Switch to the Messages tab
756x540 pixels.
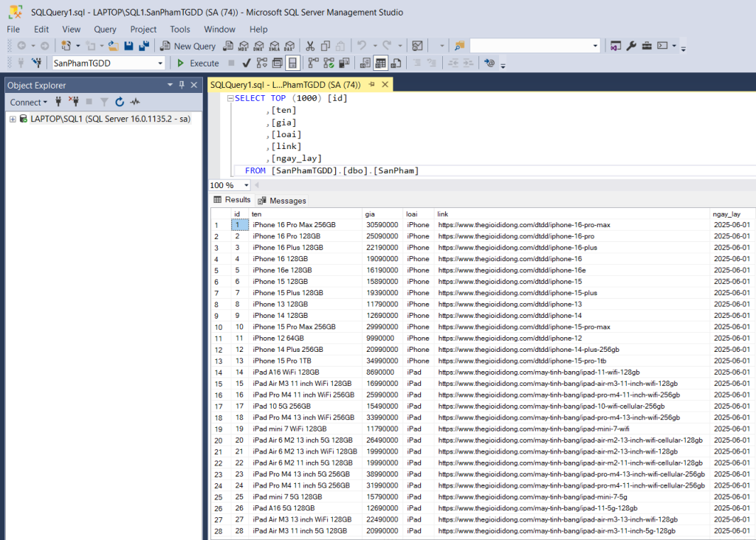281,201
